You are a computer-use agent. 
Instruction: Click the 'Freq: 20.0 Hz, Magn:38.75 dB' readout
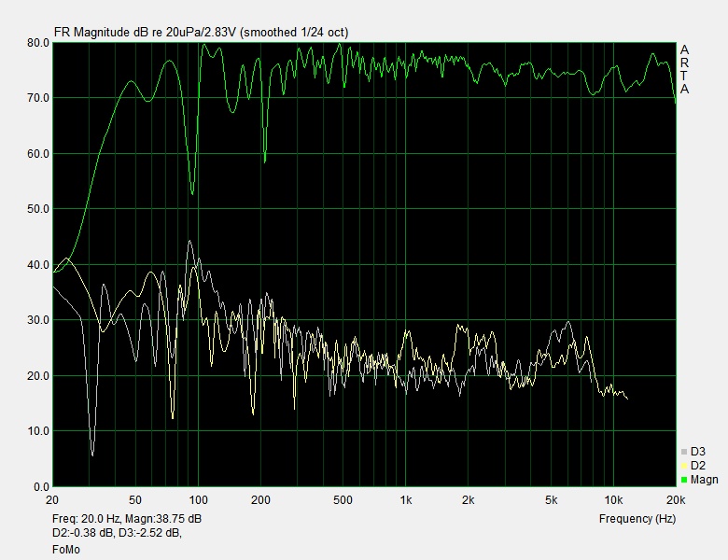127,519
